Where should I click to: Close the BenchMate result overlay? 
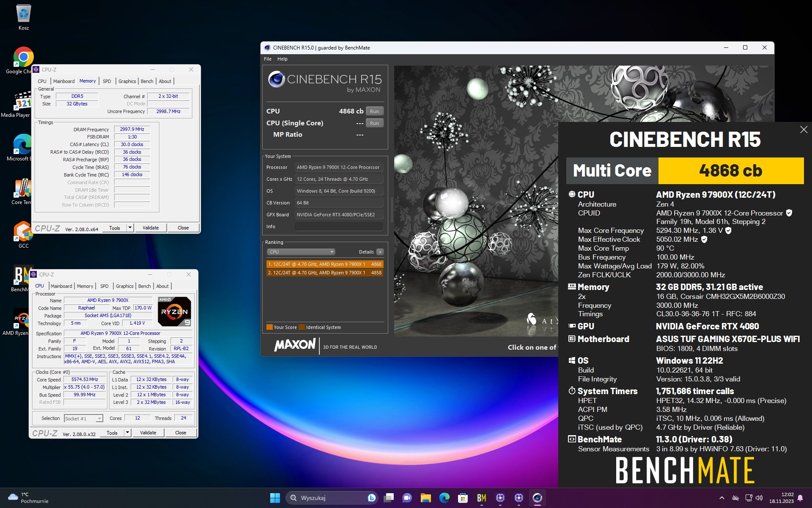[804, 130]
